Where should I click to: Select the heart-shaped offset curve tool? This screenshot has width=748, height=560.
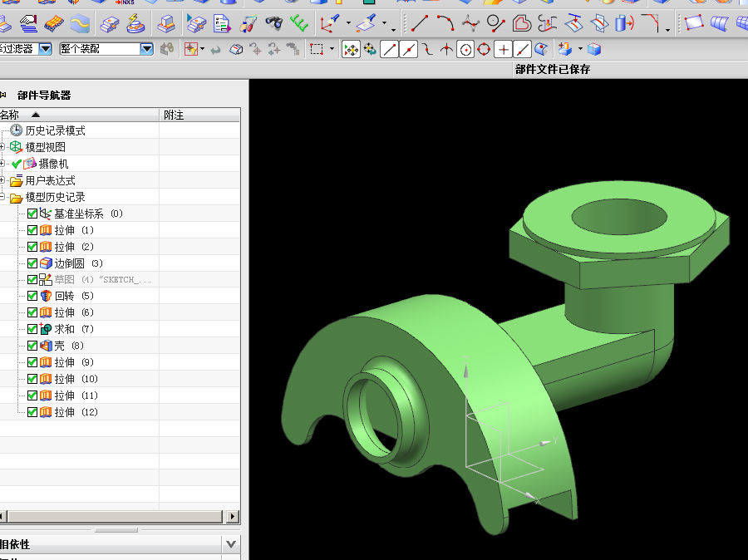tap(521, 23)
